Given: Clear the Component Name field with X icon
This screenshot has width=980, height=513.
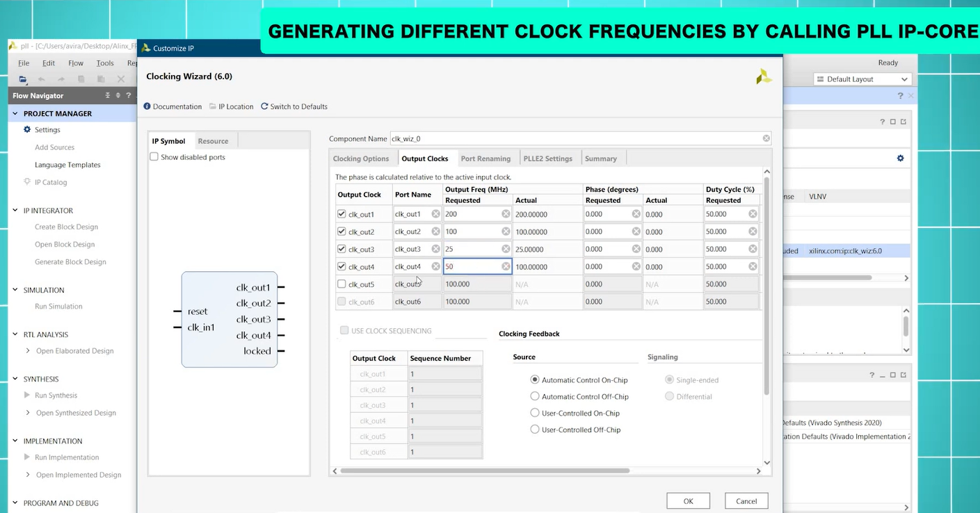Looking at the screenshot, I should (x=766, y=138).
